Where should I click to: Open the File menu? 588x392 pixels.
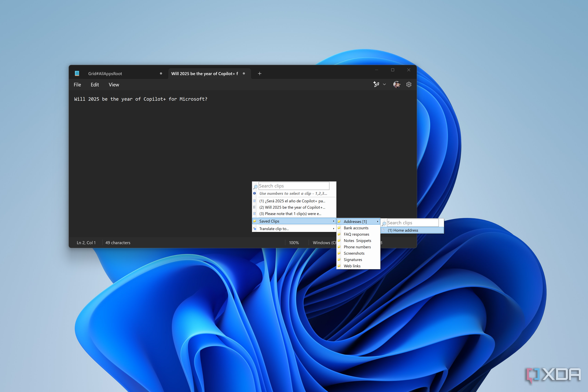pyautogui.click(x=77, y=85)
